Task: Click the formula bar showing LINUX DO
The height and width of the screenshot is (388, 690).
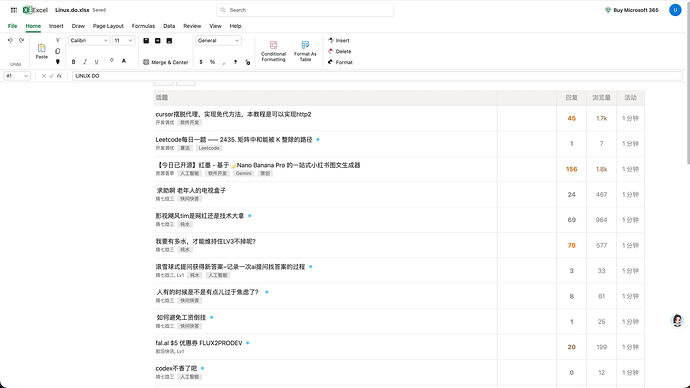Action: (377, 76)
